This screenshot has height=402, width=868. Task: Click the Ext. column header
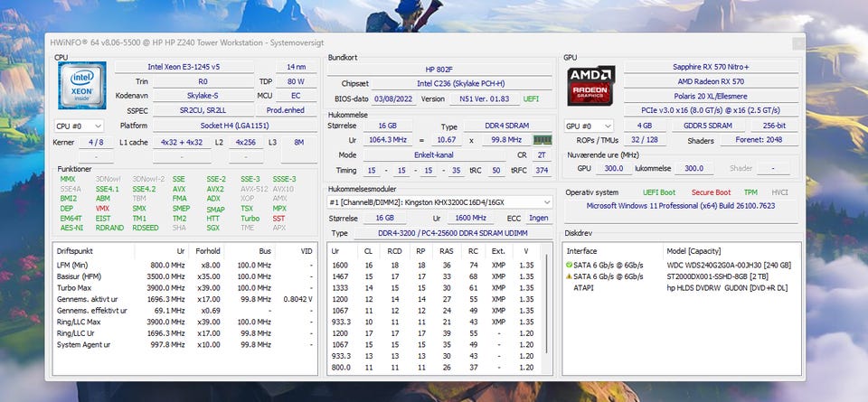[498, 251]
